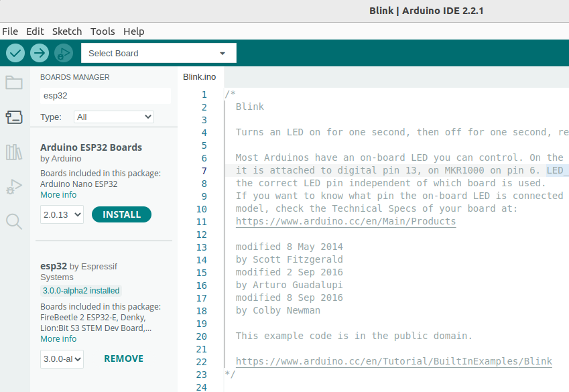Open the File menu

(x=10, y=31)
